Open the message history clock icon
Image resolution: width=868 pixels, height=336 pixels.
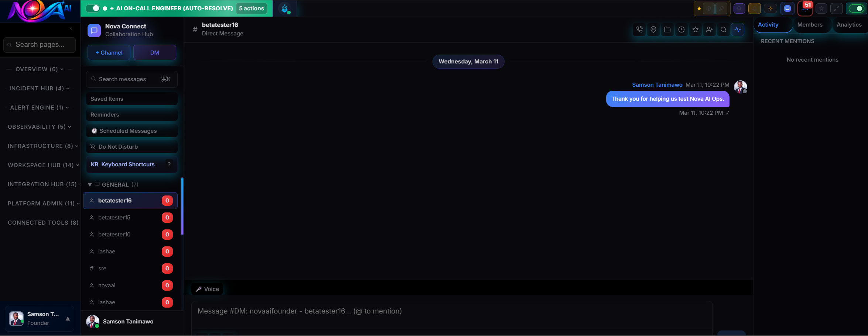click(681, 30)
